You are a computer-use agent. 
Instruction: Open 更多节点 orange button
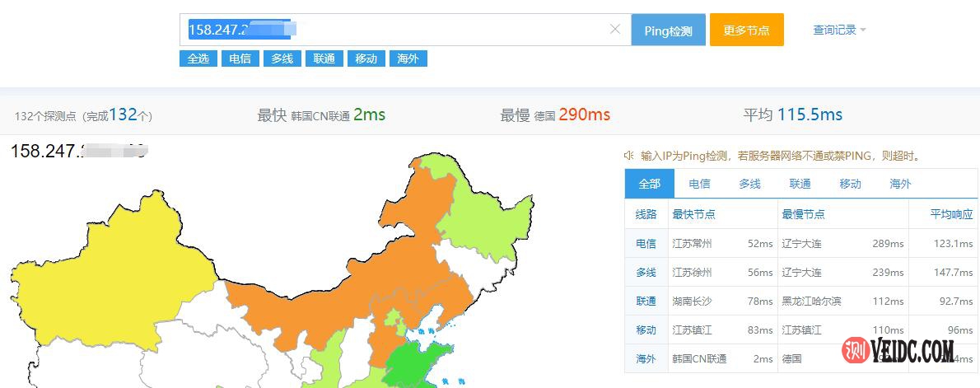tap(746, 30)
